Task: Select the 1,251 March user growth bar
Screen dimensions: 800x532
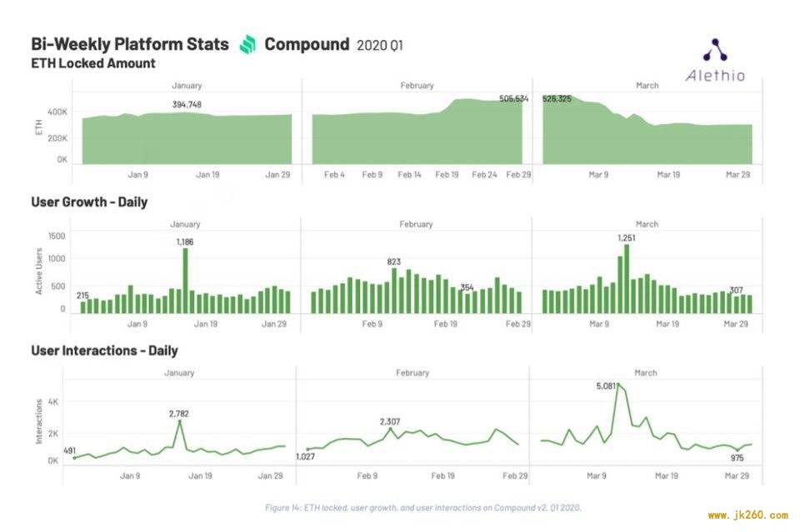Action: (627, 279)
